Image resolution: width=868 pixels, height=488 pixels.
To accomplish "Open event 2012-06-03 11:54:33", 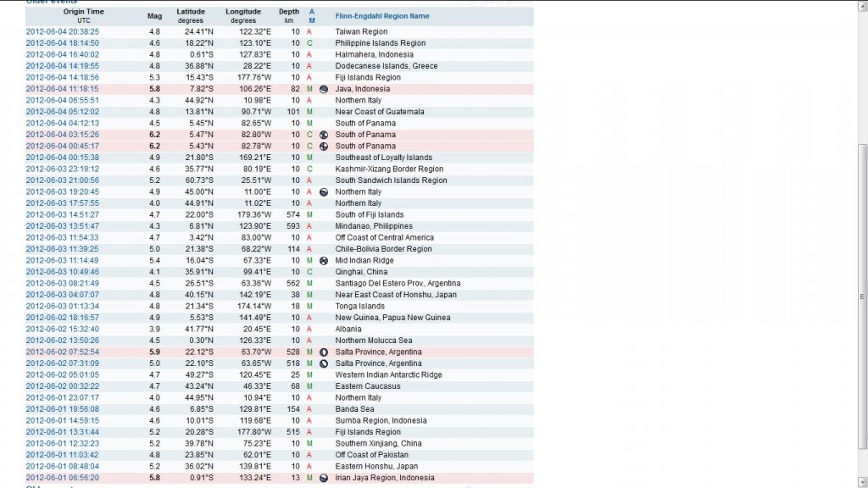I will [63, 237].
